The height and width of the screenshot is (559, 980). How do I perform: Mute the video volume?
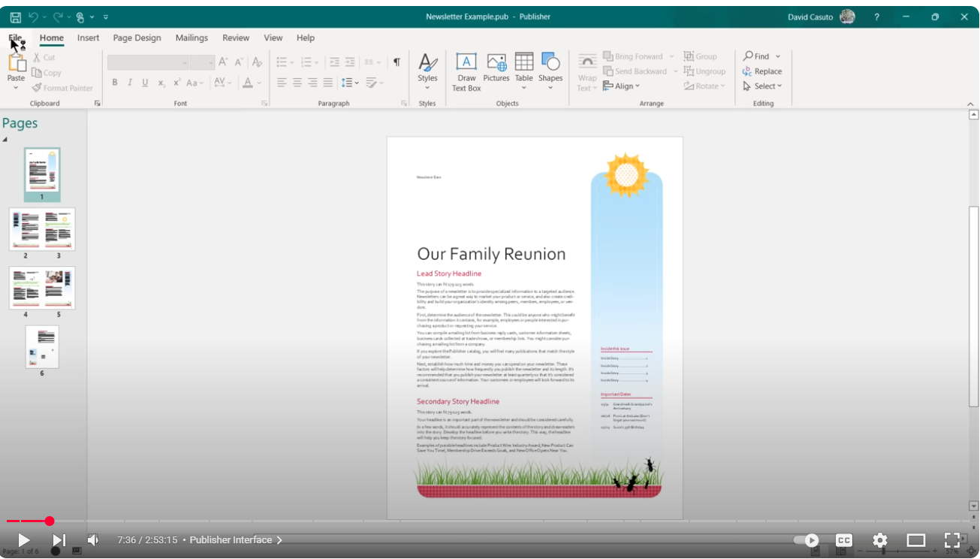93,540
